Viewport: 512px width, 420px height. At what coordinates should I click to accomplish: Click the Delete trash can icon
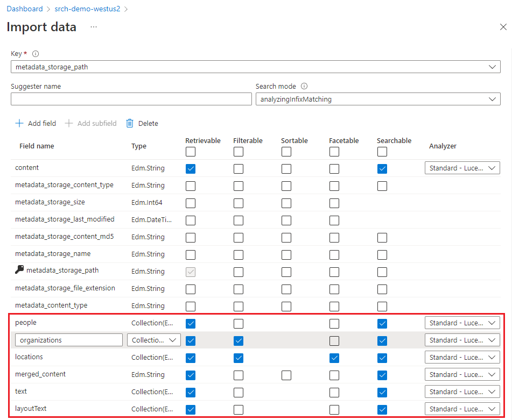click(130, 123)
